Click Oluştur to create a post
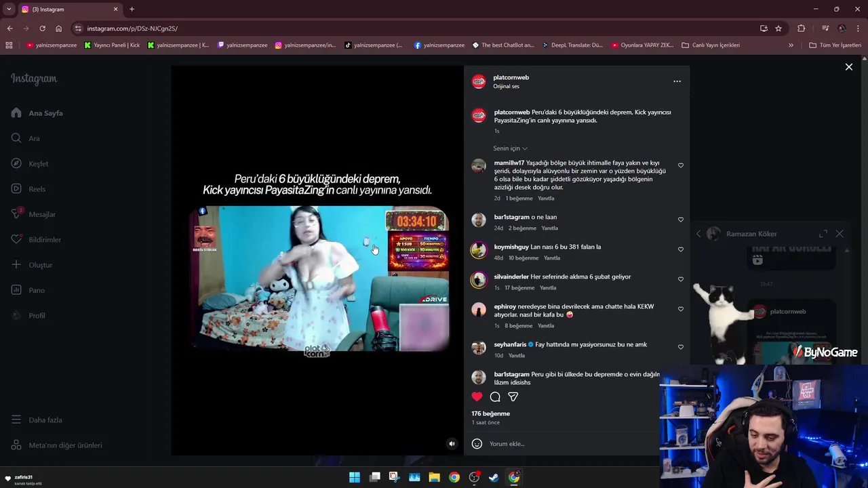Image resolution: width=868 pixels, height=488 pixels. coord(32,265)
